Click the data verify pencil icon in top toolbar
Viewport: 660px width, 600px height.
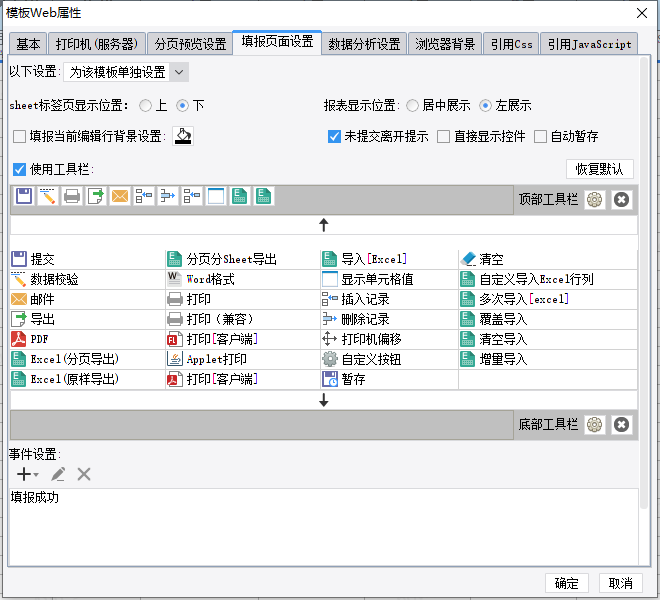coord(48,196)
